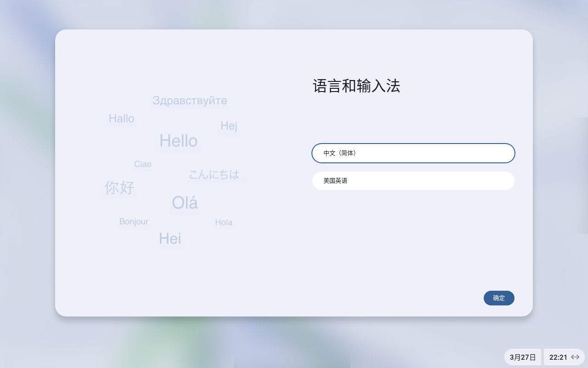Click the Ciao greeting graphic
Screen dimensions: 588x368
143,164
